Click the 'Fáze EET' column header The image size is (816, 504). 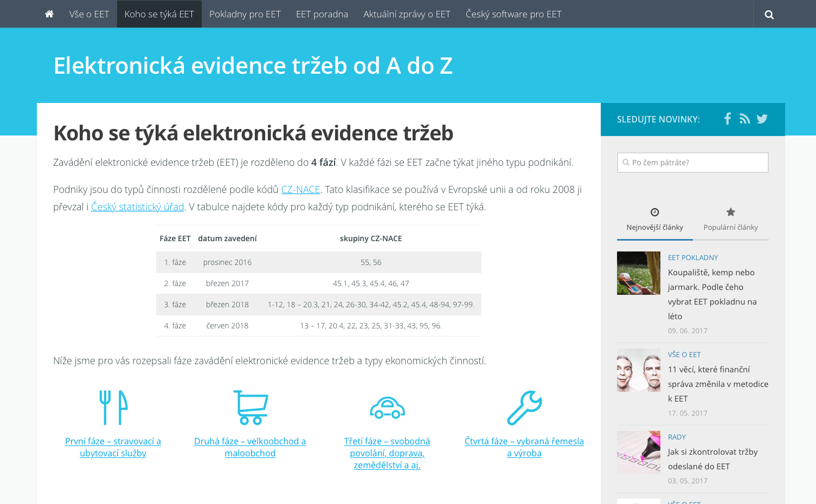pyautogui.click(x=175, y=238)
